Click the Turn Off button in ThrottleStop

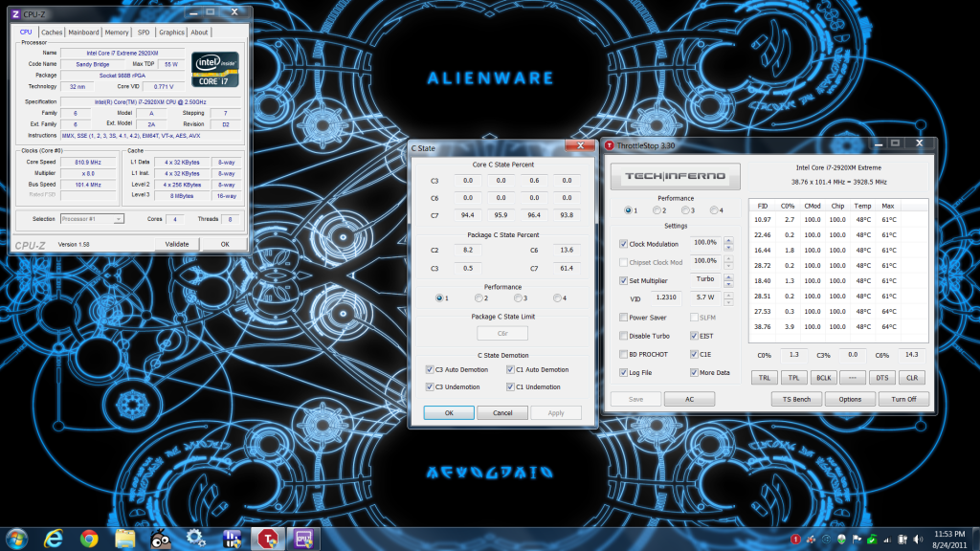(903, 399)
